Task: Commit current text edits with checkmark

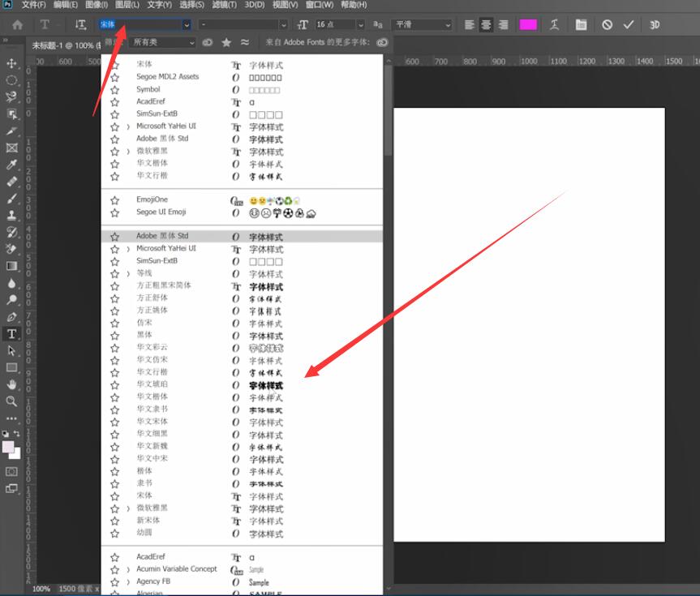Action: (x=628, y=24)
